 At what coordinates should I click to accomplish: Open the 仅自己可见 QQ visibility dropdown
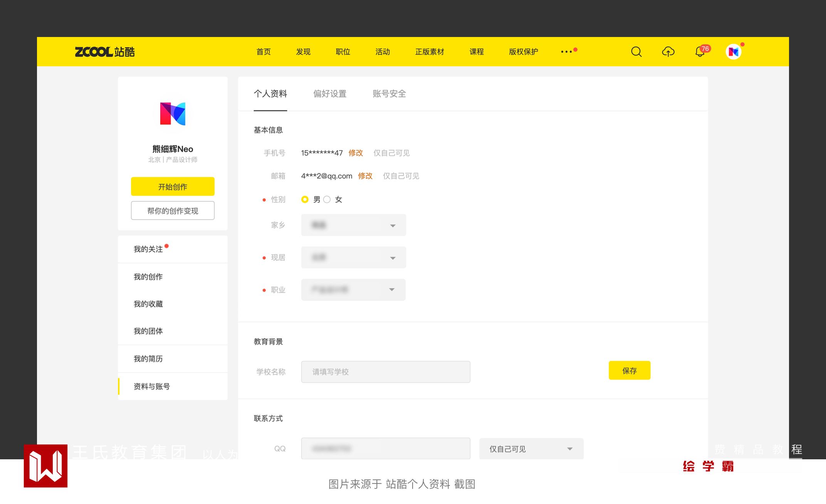pos(531,449)
